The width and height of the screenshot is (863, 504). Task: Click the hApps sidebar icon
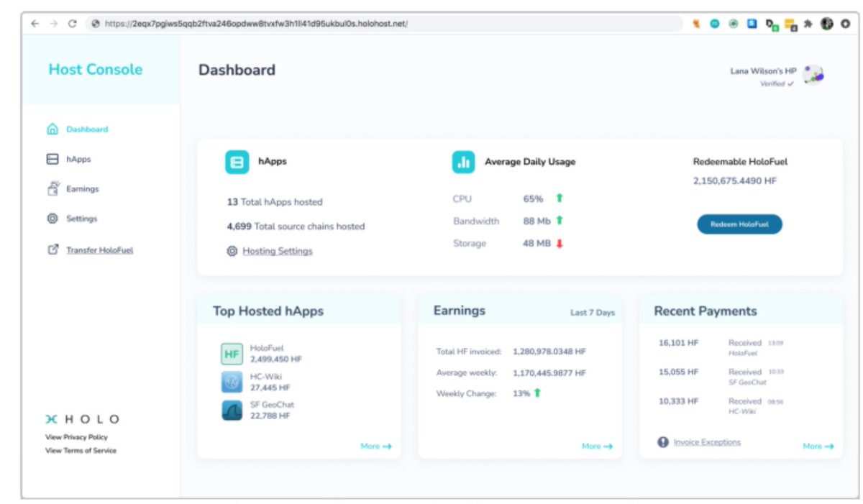coord(52,159)
